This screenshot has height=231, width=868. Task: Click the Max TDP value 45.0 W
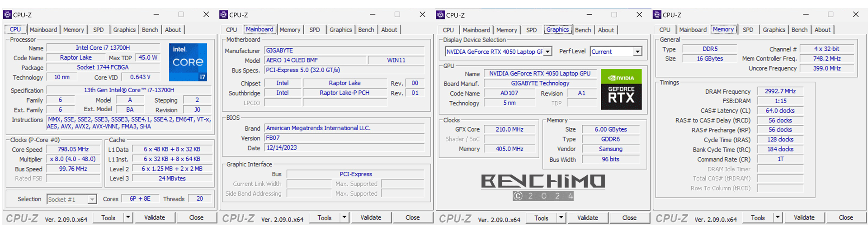click(x=148, y=57)
